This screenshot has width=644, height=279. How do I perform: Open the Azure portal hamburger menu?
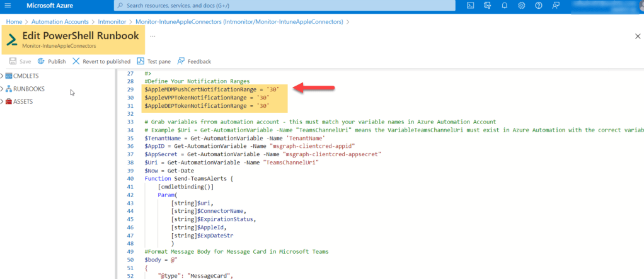point(9,6)
